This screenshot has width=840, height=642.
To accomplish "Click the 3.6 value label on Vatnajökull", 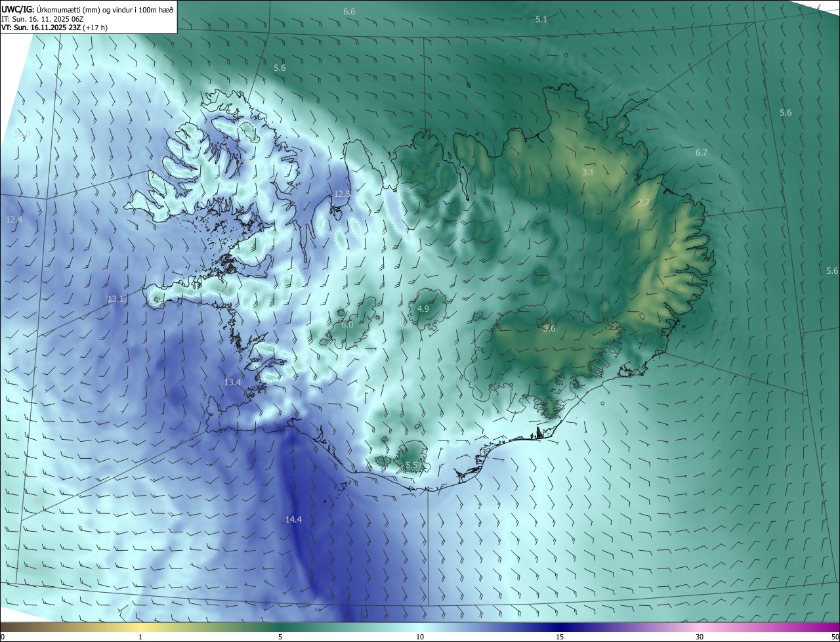I will pyautogui.click(x=549, y=328).
